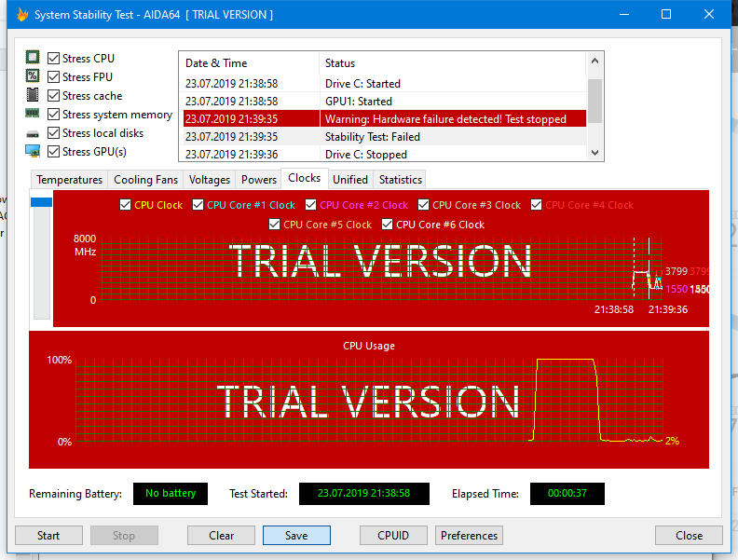Hide the CPU Clock graph line
Viewport: 738px width, 560px height.
pyautogui.click(x=125, y=205)
